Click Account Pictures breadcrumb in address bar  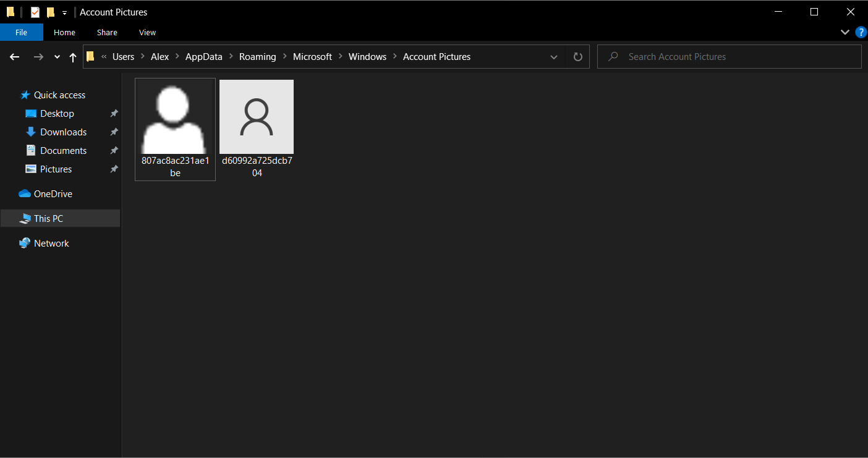pos(437,57)
